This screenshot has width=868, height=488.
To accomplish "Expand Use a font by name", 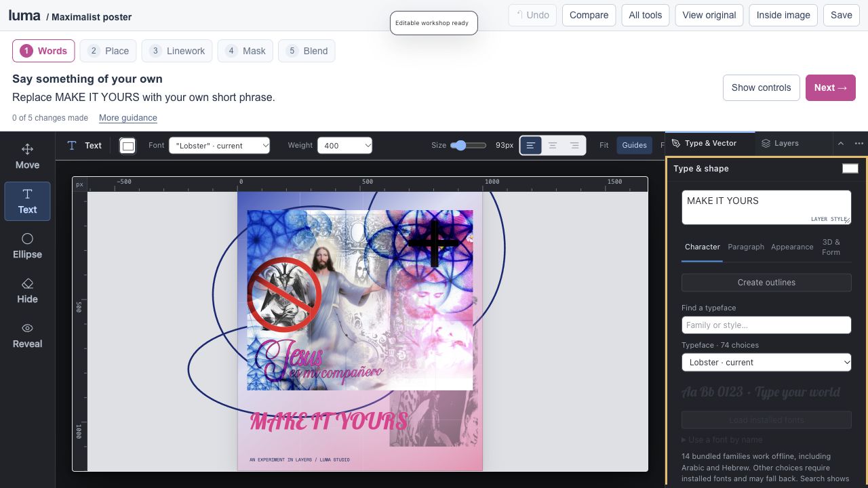I will click(x=722, y=440).
